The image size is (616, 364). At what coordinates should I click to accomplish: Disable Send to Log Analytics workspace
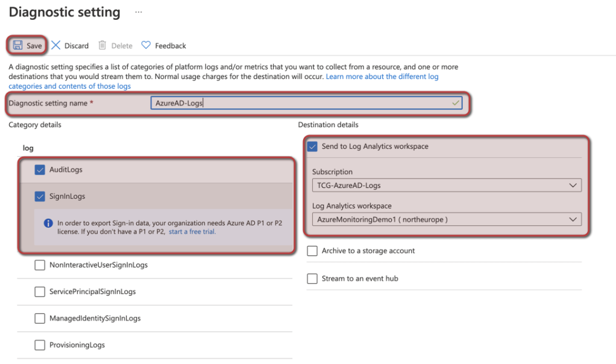click(312, 146)
